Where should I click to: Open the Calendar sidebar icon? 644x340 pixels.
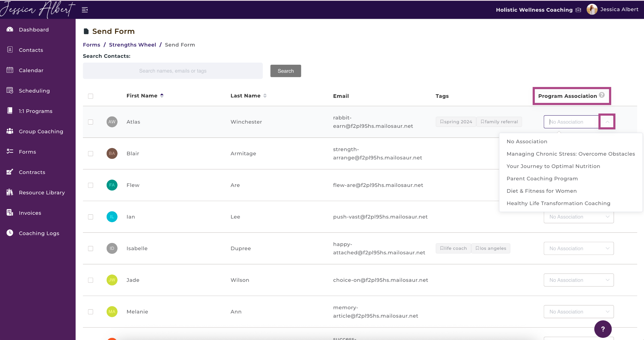[10, 70]
